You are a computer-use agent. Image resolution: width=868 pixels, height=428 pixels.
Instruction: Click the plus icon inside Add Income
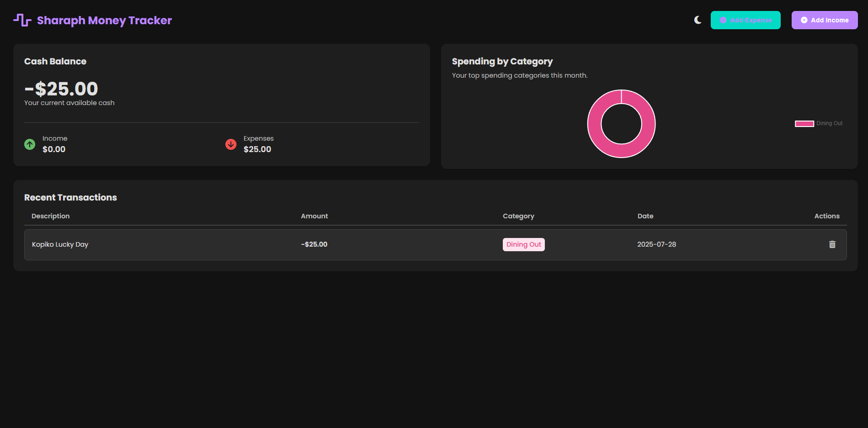coord(804,20)
